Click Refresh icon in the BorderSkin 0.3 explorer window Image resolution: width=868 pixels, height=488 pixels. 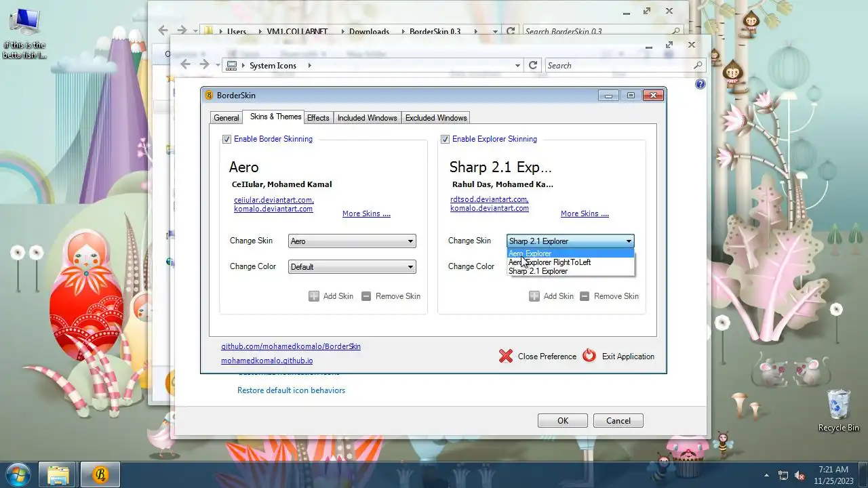coord(511,31)
